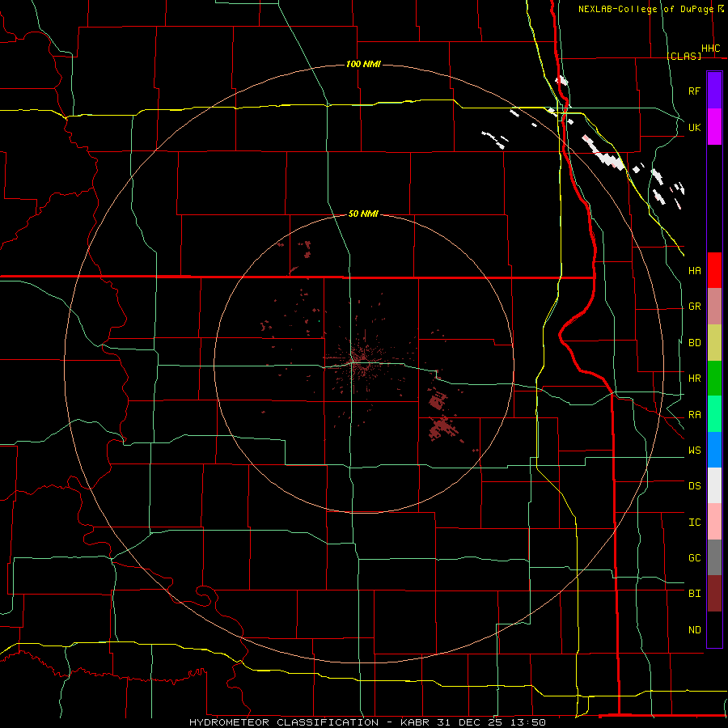
Task: Click the 50 NMI range ring label
Action: click(363, 214)
